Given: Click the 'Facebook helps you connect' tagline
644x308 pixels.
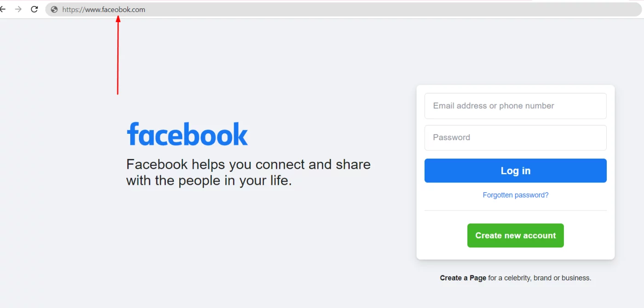Looking at the screenshot, I should pos(248,172).
